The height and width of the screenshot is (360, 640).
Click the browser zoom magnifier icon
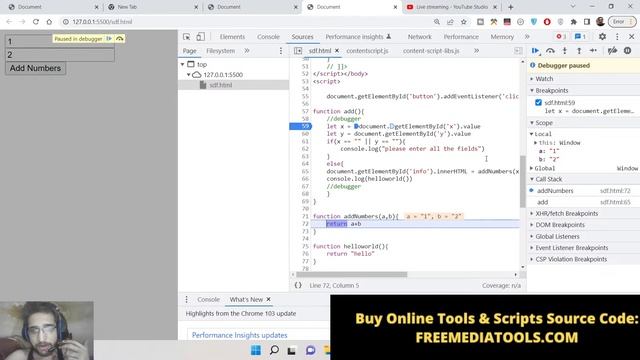(x=437, y=22)
